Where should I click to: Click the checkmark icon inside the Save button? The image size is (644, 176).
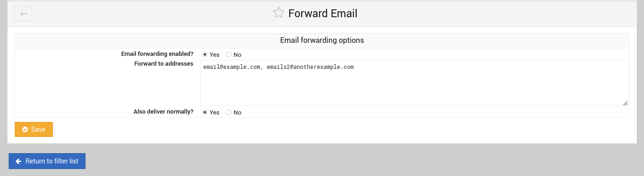click(x=25, y=129)
